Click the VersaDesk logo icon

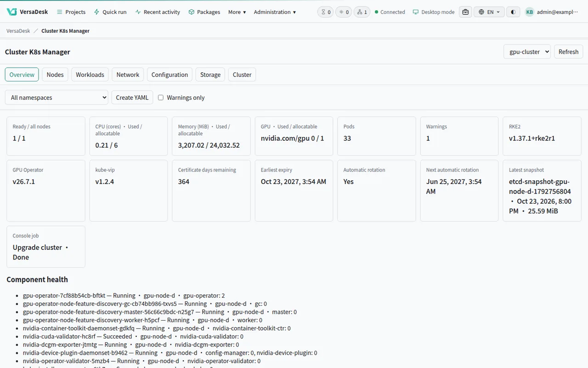[x=12, y=12]
